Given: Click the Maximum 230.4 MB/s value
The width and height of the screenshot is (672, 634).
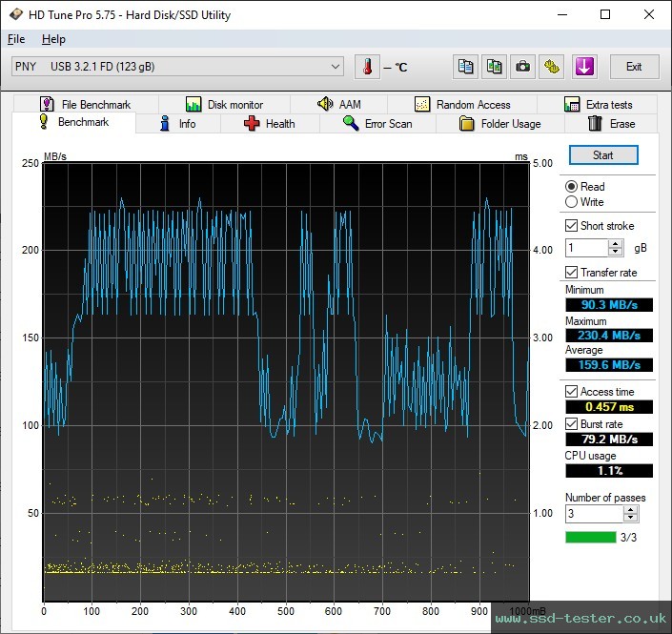Looking at the screenshot, I should coord(609,336).
